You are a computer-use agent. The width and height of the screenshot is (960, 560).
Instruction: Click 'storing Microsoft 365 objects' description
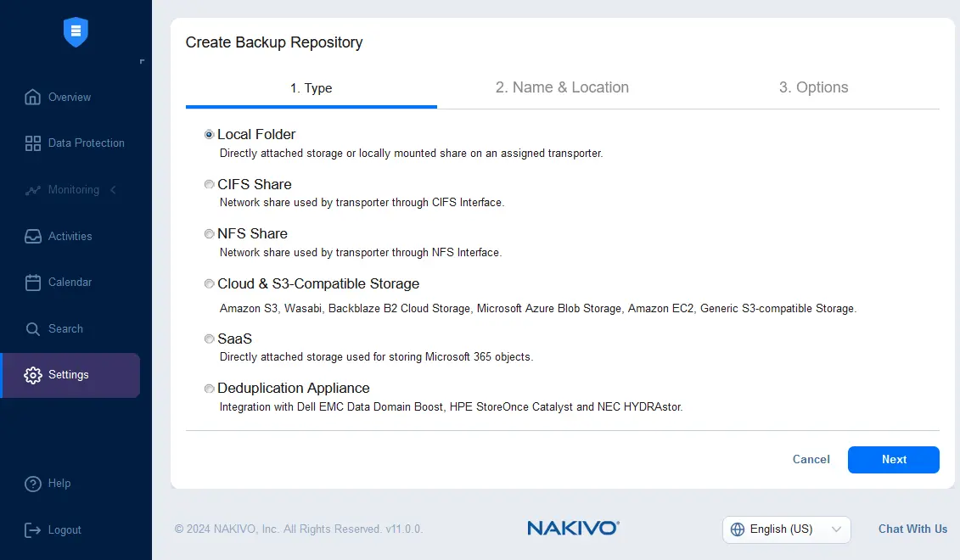point(377,357)
